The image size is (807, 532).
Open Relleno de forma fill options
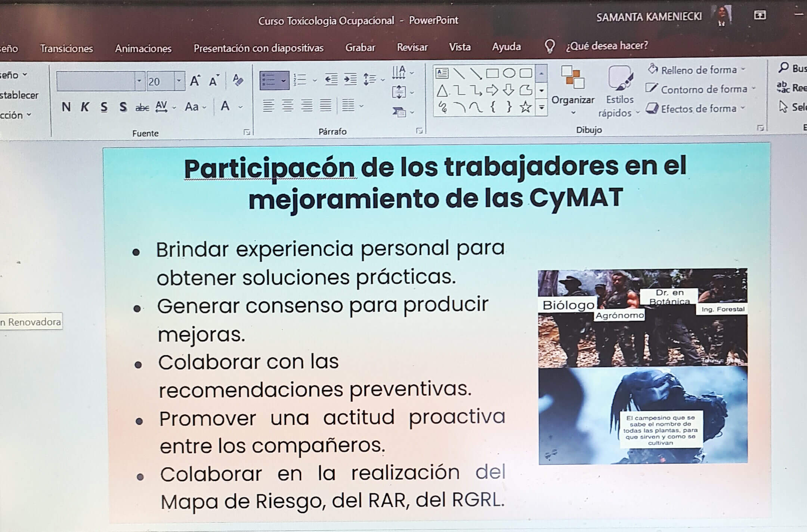click(x=697, y=69)
